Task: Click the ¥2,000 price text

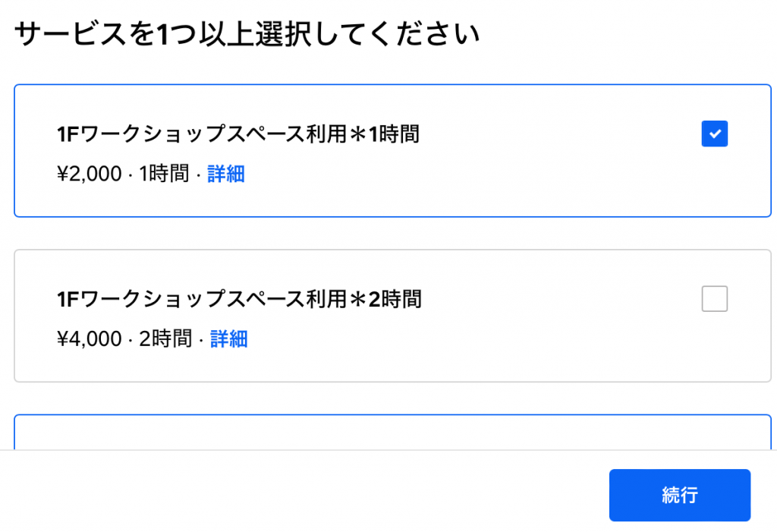Action: click(x=89, y=174)
